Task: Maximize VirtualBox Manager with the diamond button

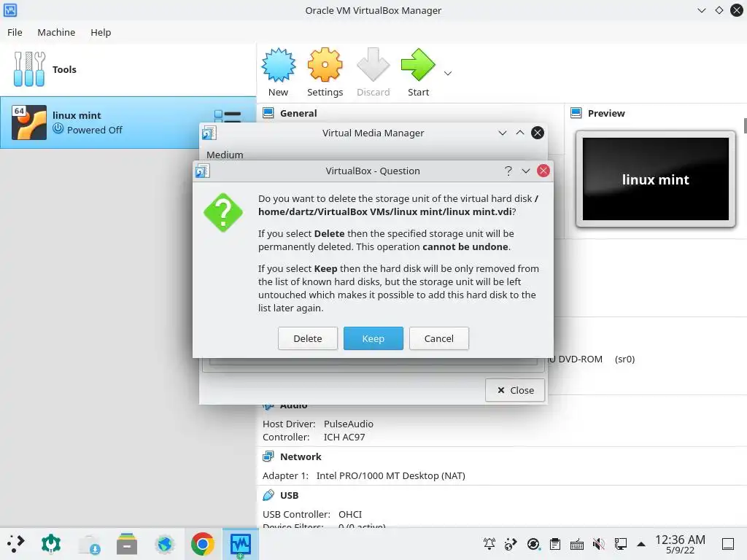Action: click(x=719, y=10)
